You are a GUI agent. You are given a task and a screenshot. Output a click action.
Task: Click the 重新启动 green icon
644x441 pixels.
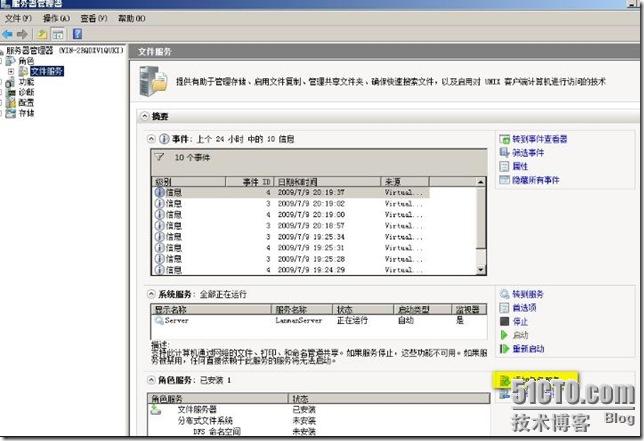coord(504,349)
